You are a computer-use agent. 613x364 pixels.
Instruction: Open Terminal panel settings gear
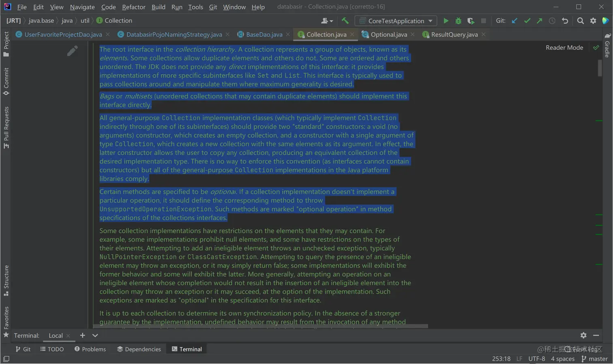tap(583, 335)
